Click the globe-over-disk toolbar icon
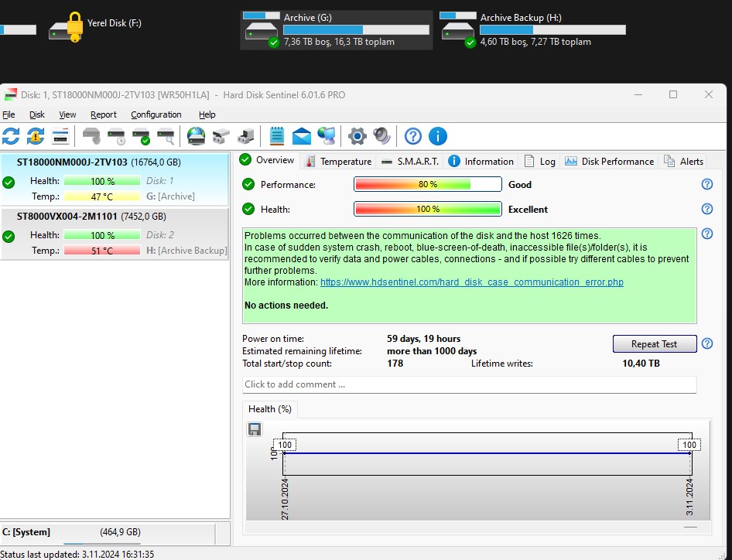This screenshot has width=732, height=560. (x=196, y=136)
